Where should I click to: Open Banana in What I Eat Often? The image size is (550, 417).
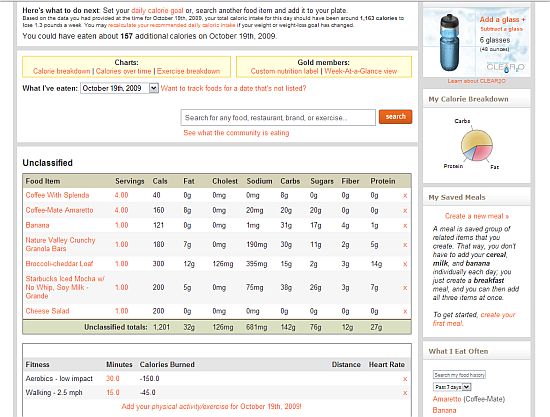tap(444, 410)
